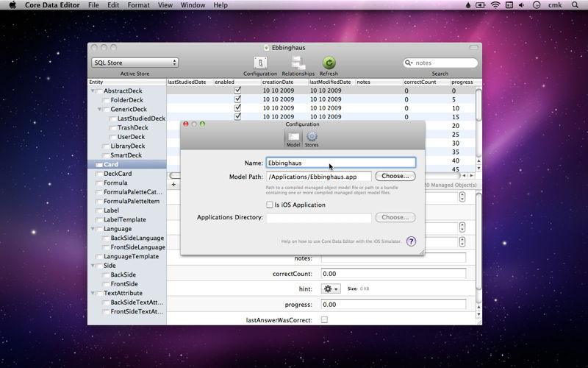Select the LibraryDeck entity
The image size is (588, 368).
point(127,146)
